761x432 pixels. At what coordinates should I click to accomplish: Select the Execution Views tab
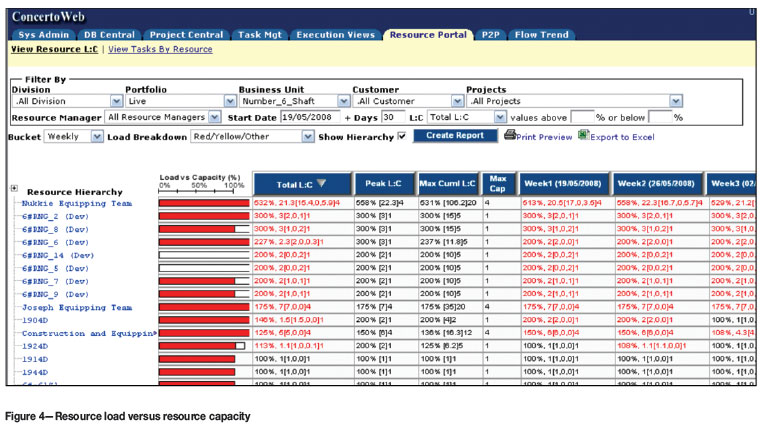click(337, 34)
